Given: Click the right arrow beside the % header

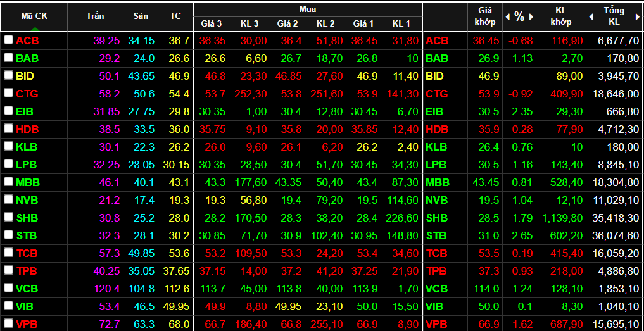Looking at the screenshot, I should point(531,17).
